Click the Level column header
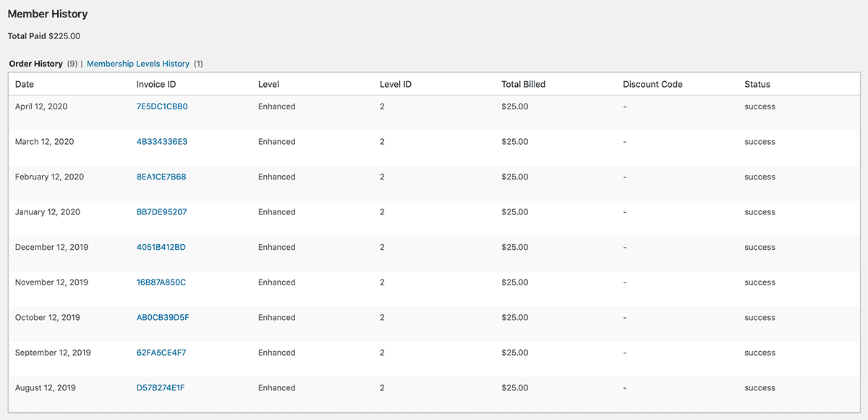Image resolution: width=868 pixels, height=420 pixels. tap(269, 84)
